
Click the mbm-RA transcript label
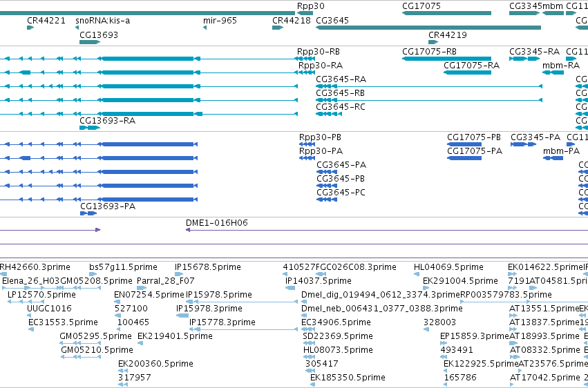[x=560, y=66]
